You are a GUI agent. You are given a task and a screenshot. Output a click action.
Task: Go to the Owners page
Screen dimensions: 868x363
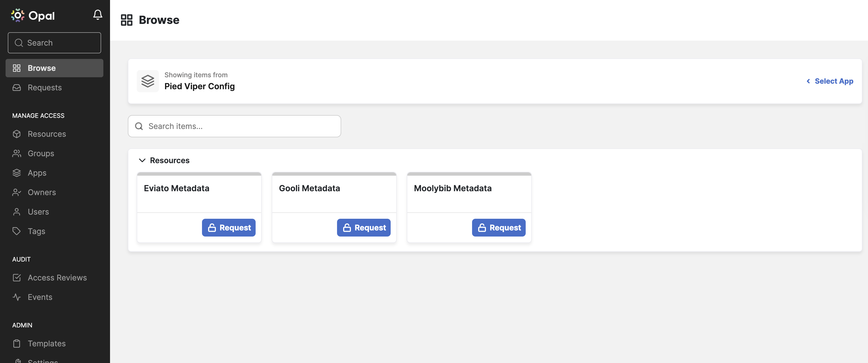click(x=42, y=192)
